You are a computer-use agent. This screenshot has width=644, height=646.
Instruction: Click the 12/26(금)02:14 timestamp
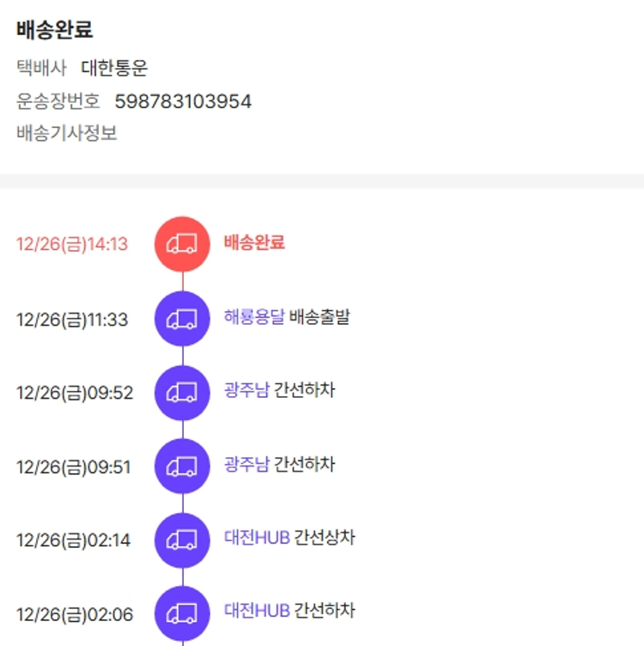coord(74,541)
